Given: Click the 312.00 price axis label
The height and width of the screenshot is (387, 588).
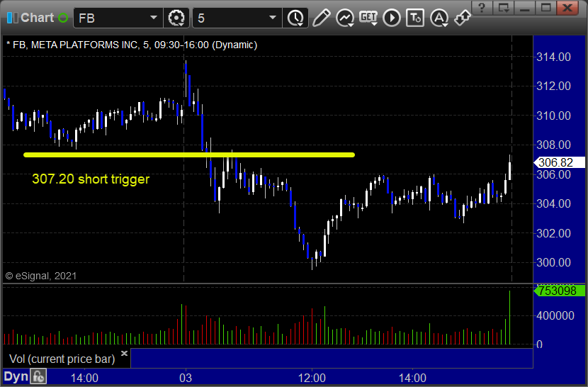Looking at the screenshot, I should tap(553, 86).
